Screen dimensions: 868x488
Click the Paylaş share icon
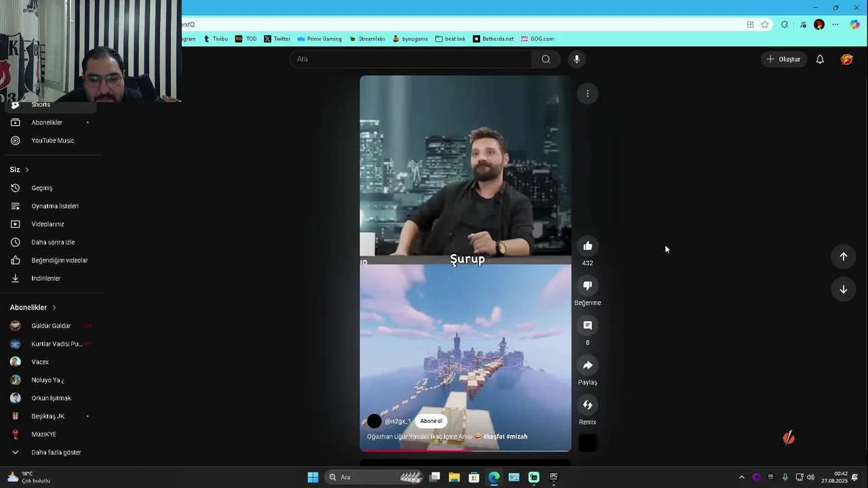tap(587, 365)
